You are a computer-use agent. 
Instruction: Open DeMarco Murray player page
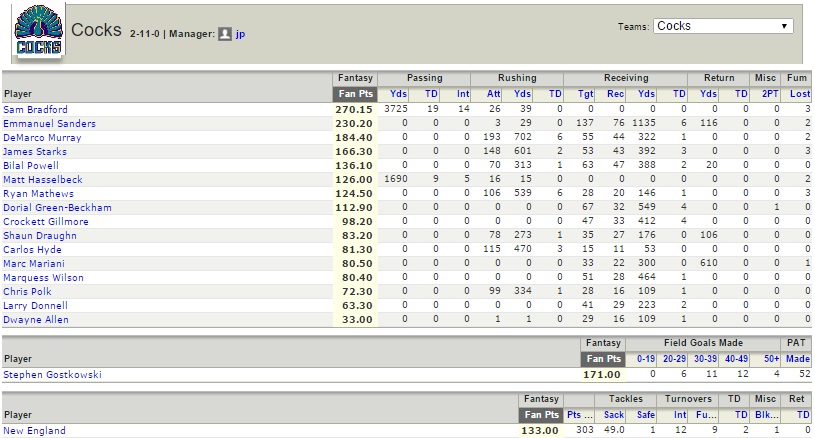(42, 138)
